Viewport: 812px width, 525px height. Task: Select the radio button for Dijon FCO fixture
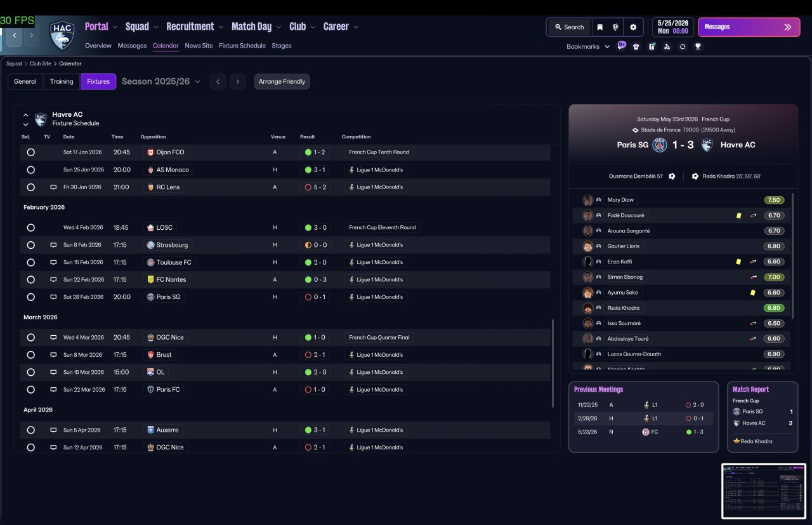tap(30, 152)
